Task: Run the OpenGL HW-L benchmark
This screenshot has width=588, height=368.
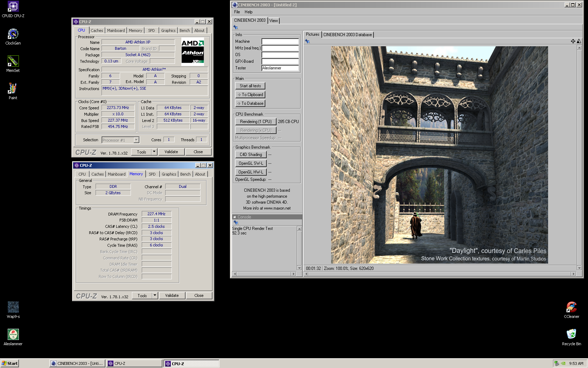Action: click(251, 172)
